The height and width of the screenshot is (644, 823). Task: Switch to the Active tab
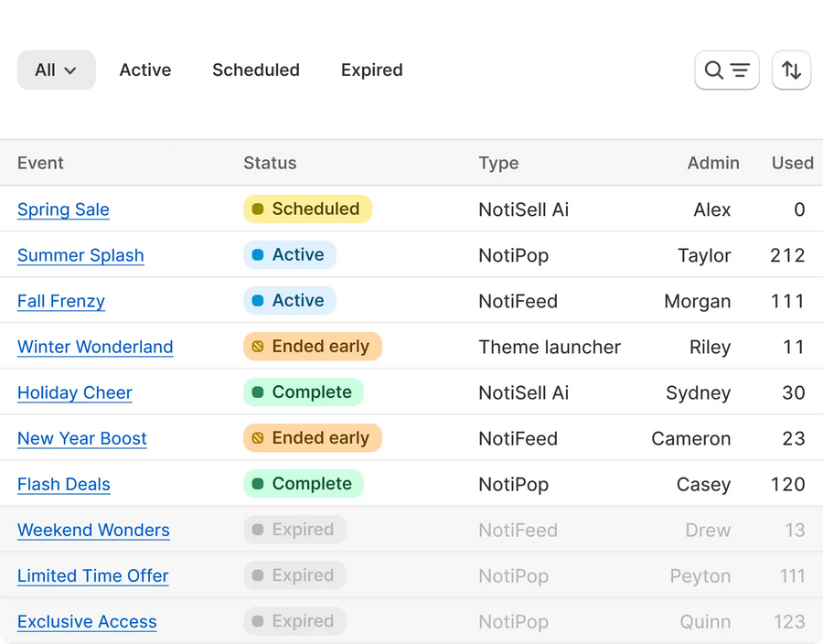(x=144, y=70)
